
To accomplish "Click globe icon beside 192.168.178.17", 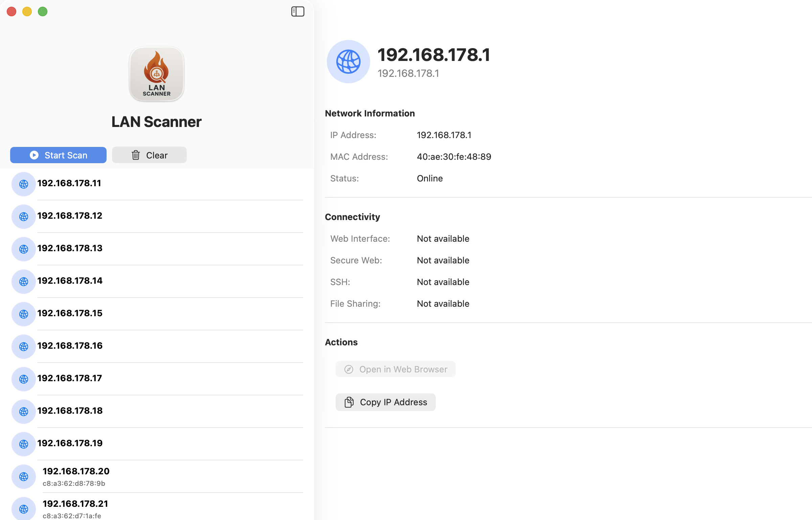I will click(x=24, y=379).
